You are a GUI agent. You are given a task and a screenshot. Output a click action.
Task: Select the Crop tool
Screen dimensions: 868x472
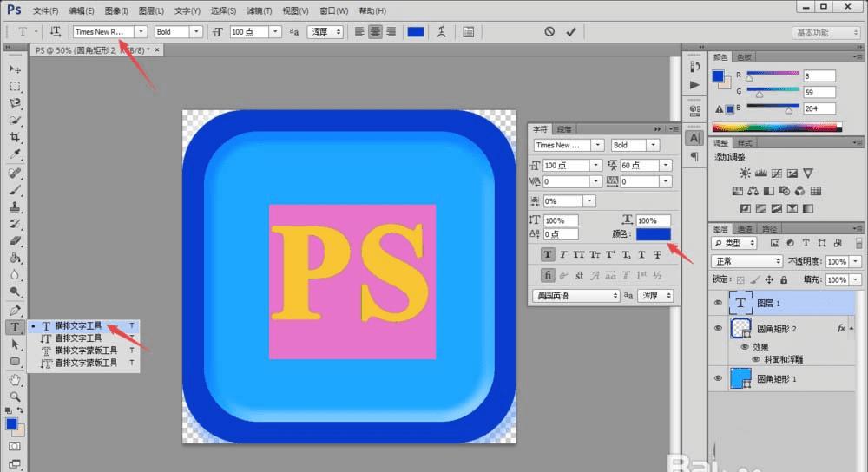pos(15,137)
